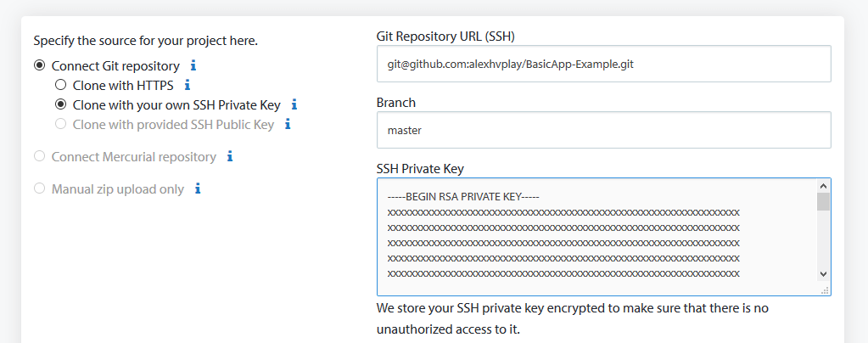The height and width of the screenshot is (343, 868).
Task: Select Clone with your own SSH Private Key
Action: [61, 104]
